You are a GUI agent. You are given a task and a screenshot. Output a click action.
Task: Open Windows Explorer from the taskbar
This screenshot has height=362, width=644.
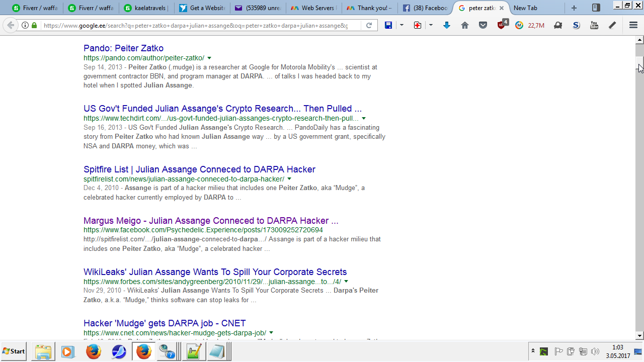click(x=43, y=351)
